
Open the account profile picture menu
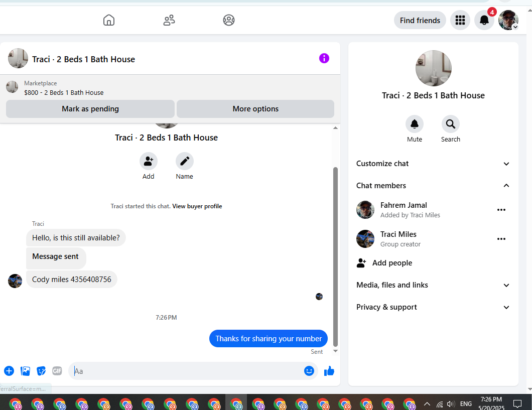[x=508, y=21]
